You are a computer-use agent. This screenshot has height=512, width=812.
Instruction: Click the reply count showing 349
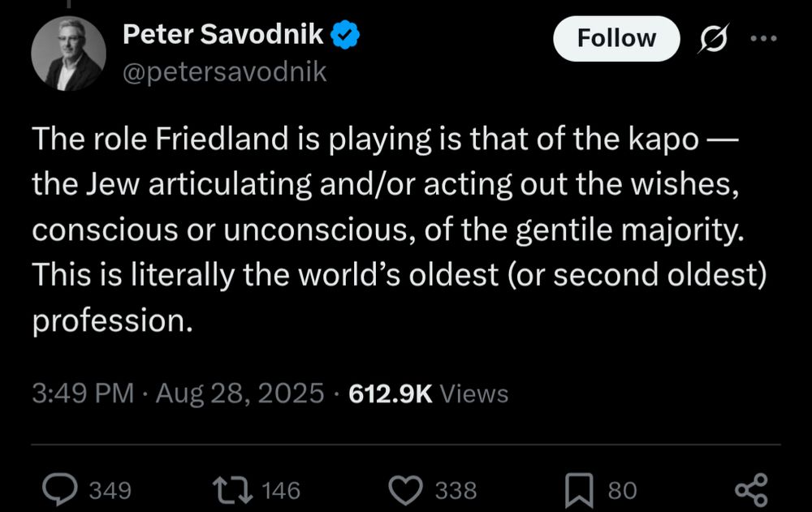coord(111,490)
